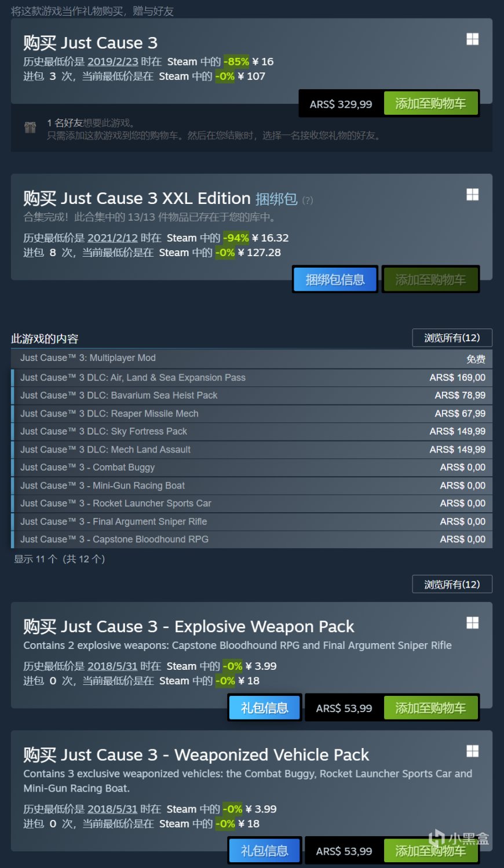Open Capstone Bloodhound RPG DLC row
Screen dimensions: 504x868
(x=251, y=539)
